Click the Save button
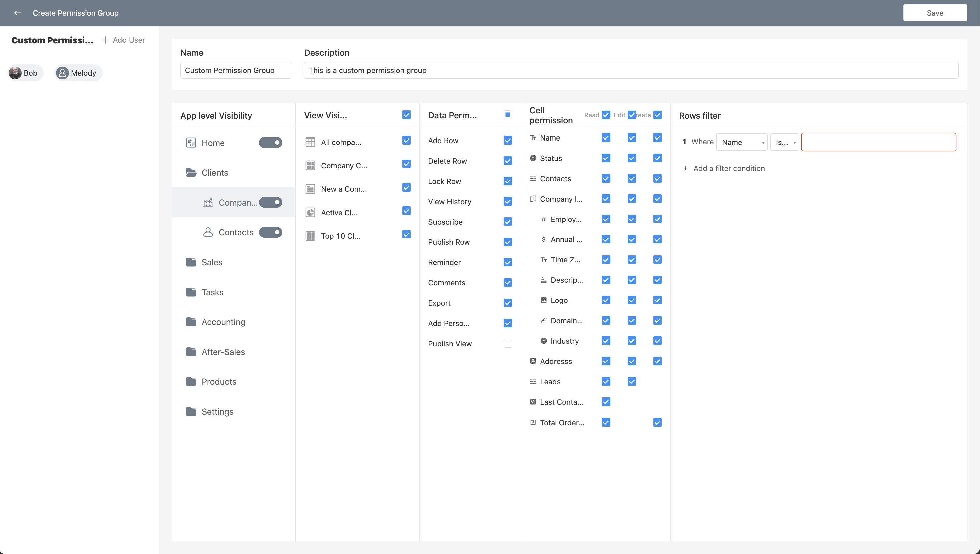This screenshot has width=980, height=554. (935, 13)
